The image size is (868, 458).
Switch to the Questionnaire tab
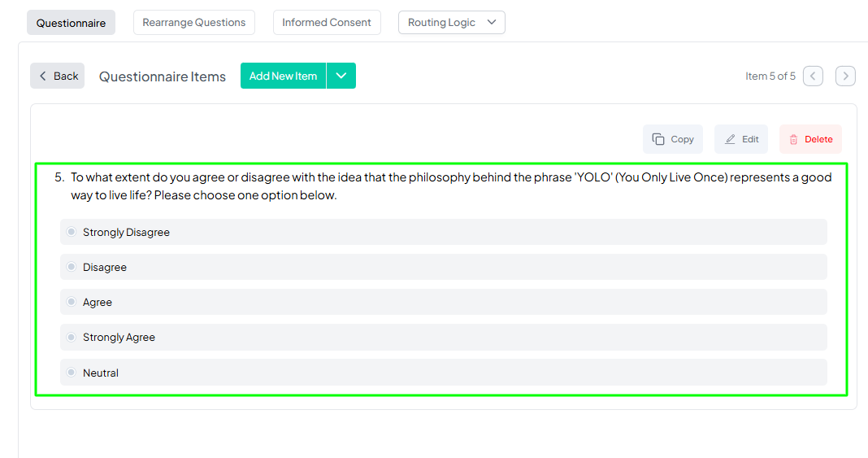click(71, 23)
